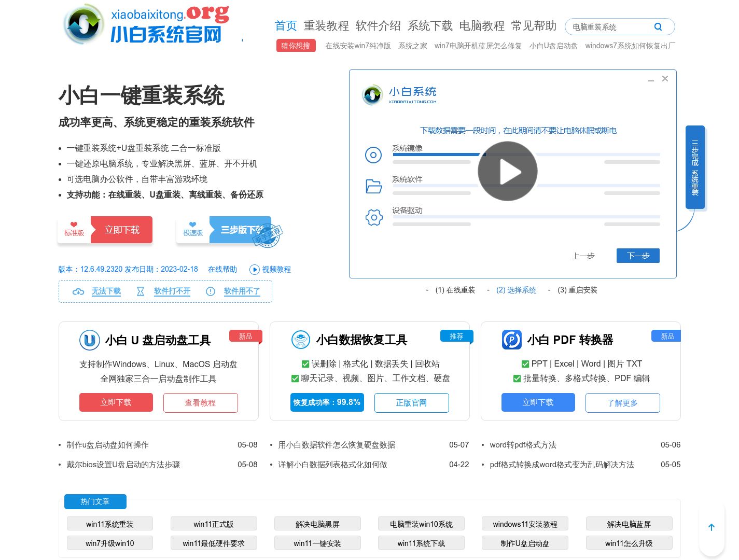The width and height of the screenshot is (739, 560).
Task: Open the 常见帮助 nav item
Action: pos(534,26)
